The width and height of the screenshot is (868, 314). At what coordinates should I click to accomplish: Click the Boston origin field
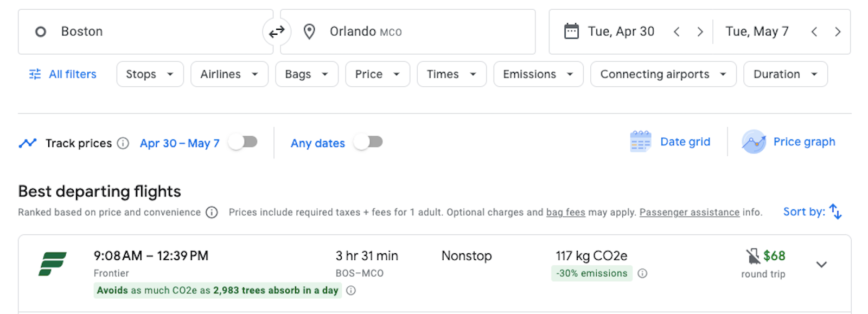141,32
